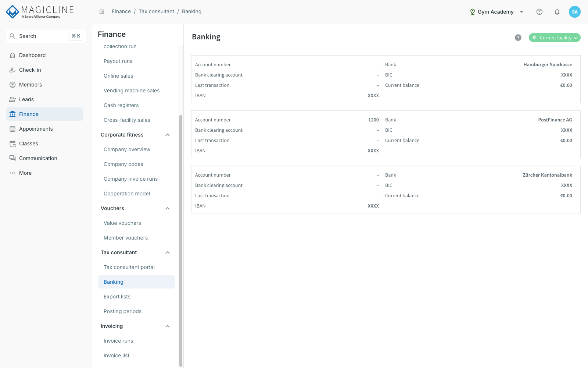This screenshot has width=588, height=368.
Task: Open the help icon in top bar
Action: [539, 12]
